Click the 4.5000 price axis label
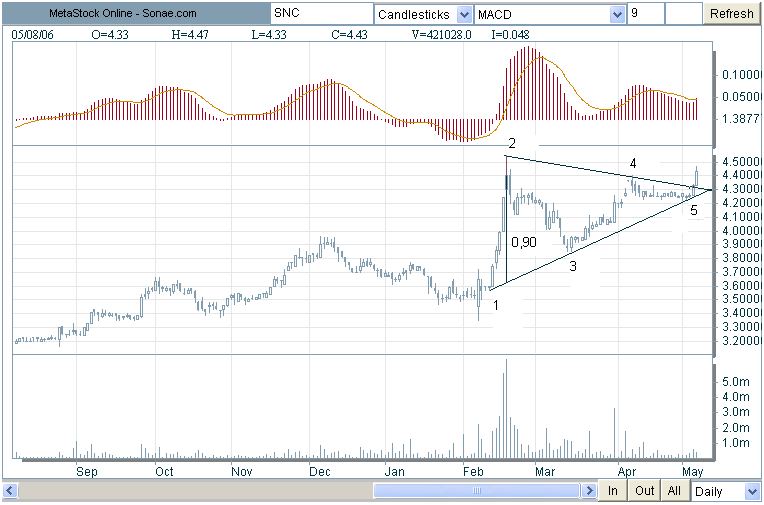Screen dimensions: 764x505 (x=741, y=161)
